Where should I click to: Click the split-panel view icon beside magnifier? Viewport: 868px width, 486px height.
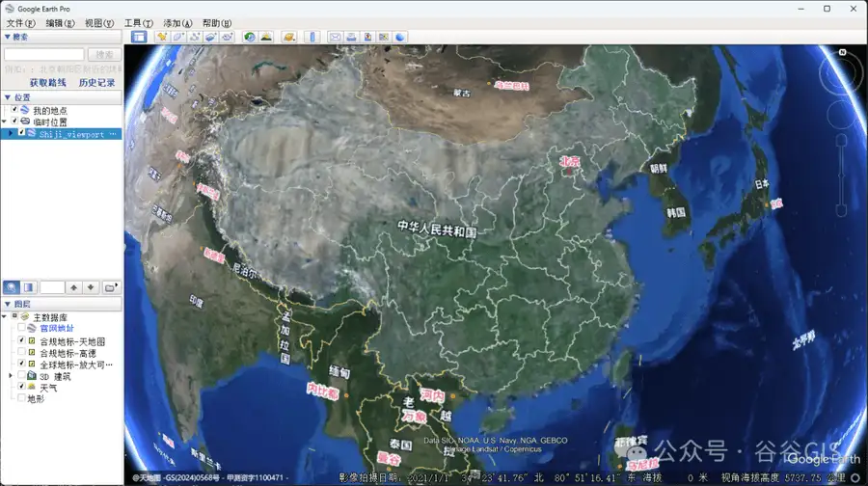(28, 287)
